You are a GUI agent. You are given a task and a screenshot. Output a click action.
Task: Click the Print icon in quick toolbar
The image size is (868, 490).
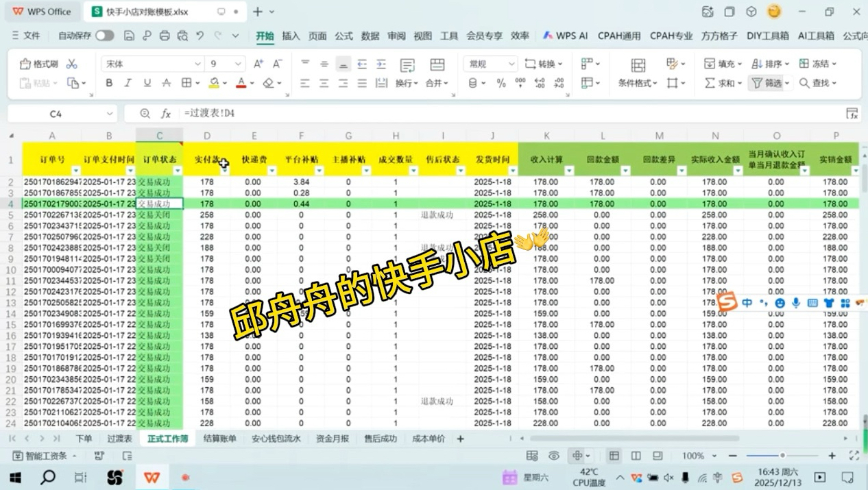click(165, 36)
